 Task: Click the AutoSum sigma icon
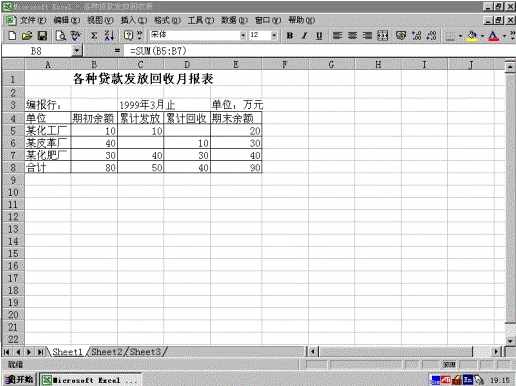tap(94, 35)
